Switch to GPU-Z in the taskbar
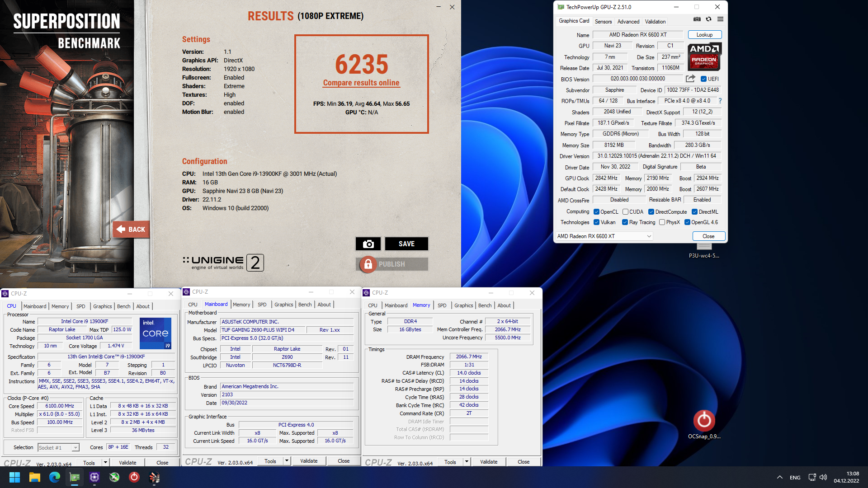Screen dimensions: 868x488 click(74, 477)
